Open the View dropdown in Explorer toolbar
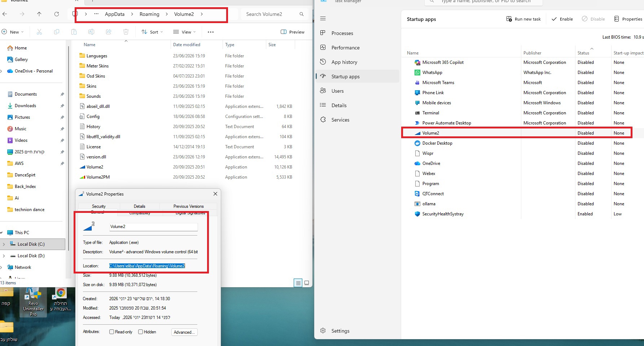The height and width of the screenshot is (346, 644). (x=184, y=32)
